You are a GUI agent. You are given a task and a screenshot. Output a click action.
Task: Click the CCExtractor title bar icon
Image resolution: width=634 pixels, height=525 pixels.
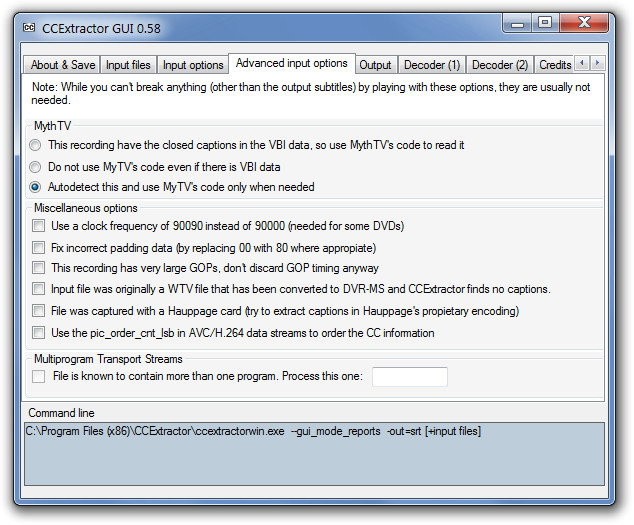tap(29, 28)
